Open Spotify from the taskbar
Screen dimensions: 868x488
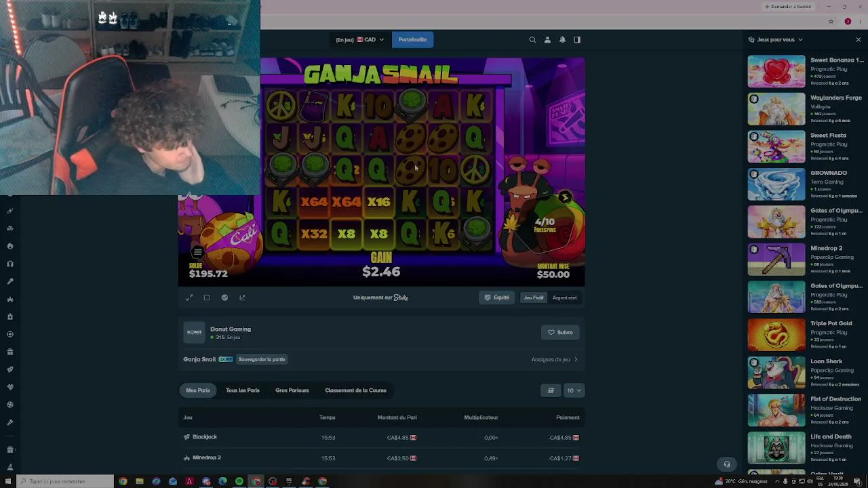click(239, 481)
